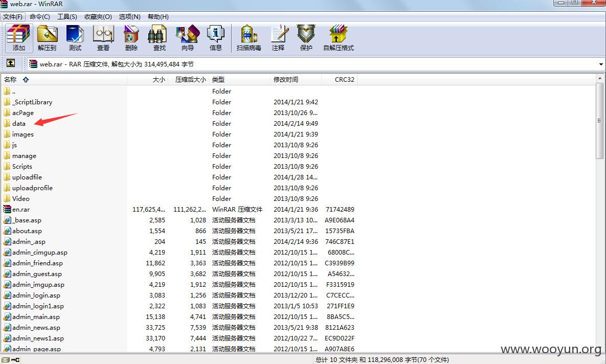Sort by Packed size (压缩后大小) header
Image resolution: width=606 pixels, height=364 pixels.
tap(188, 79)
